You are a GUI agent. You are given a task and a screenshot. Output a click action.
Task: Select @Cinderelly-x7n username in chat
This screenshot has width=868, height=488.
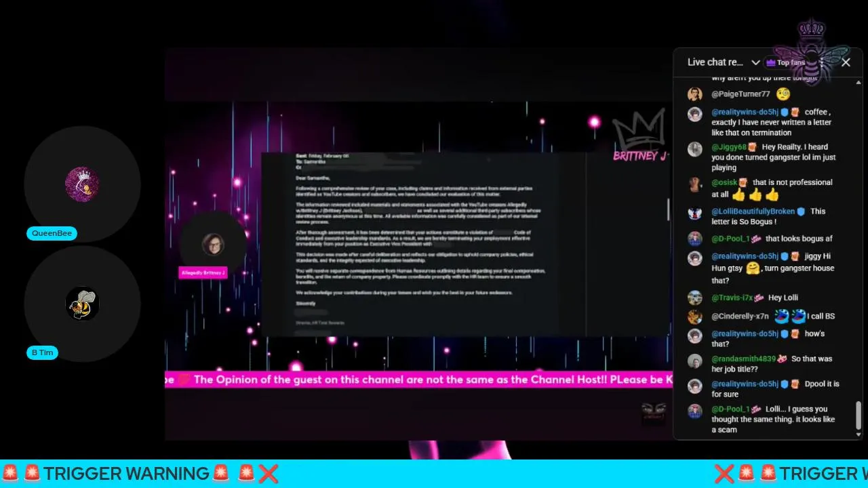tap(740, 317)
